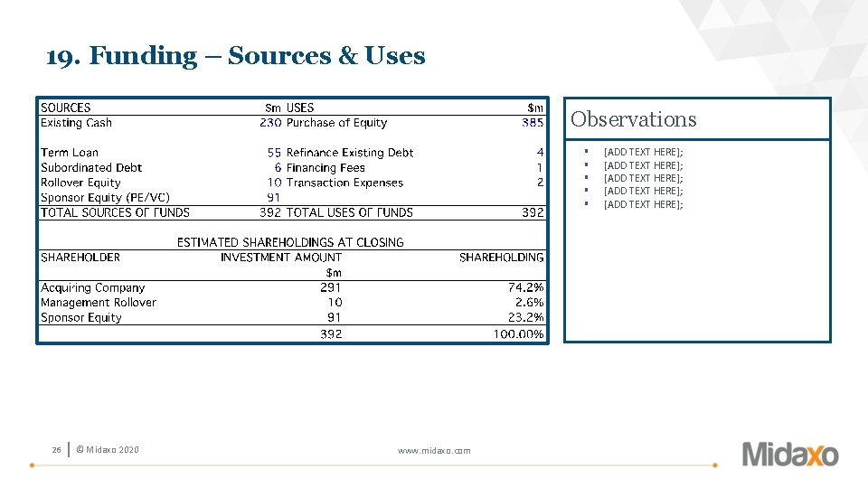Select the 'Term Loan' row label
This screenshot has height=488, width=868.
tap(70, 153)
